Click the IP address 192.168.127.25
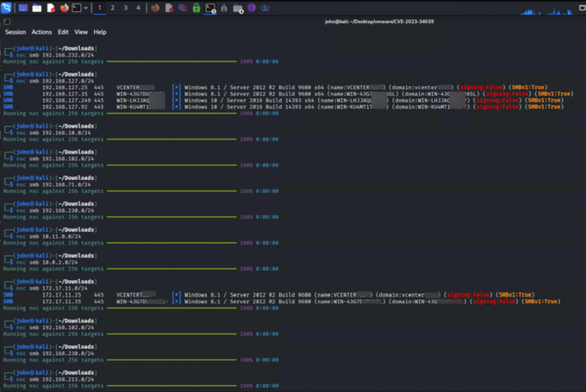The height and width of the screenshot is (392, 586). click(65, 87)
